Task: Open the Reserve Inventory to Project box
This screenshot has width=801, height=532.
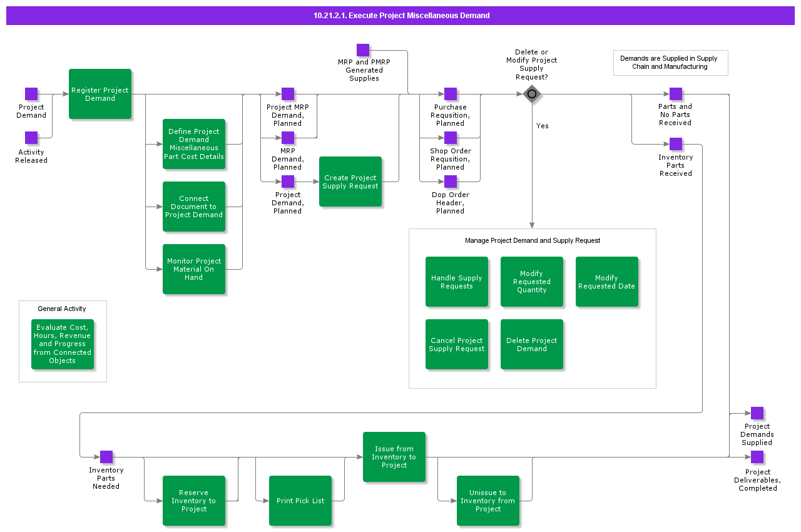Action: pos(194,501)
